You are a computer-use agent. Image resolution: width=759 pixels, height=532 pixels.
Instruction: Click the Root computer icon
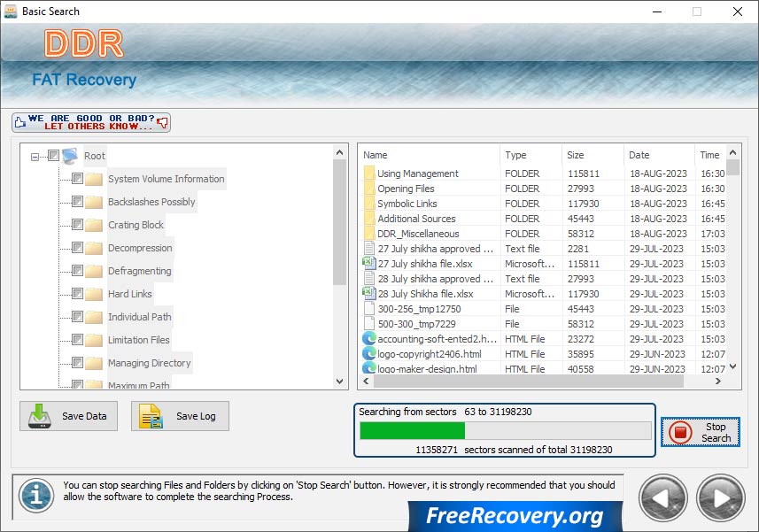click(70, 156)
